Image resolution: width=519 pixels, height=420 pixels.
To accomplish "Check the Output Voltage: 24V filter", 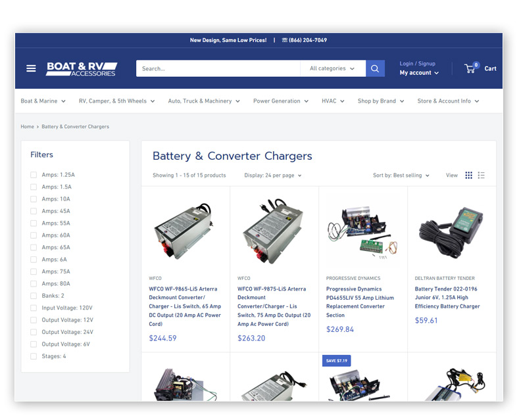I will pyautogui.click(x=34, y=332).
